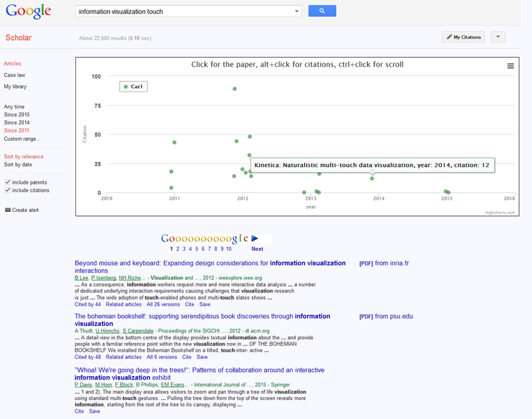Viewport: 532px width, 419px height.
Task: Toggle the include patents checkbox
Action: coord(8,182)
